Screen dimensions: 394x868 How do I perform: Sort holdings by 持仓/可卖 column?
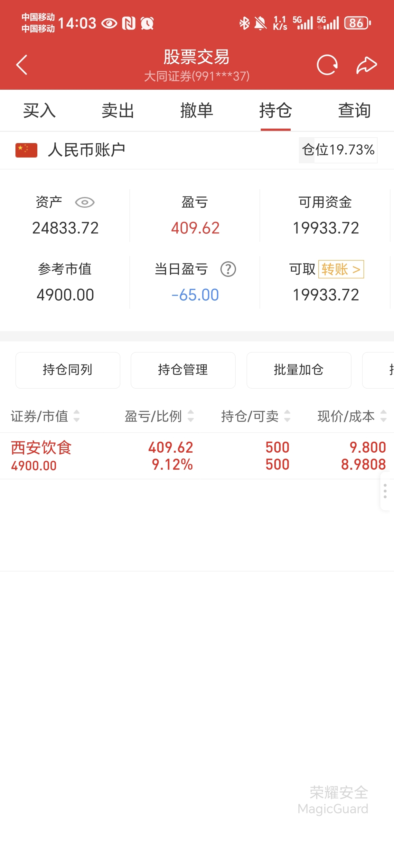pos(256,416)
